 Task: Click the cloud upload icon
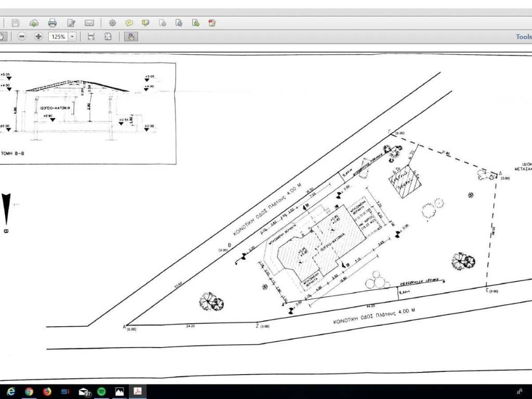coord(34,23)
